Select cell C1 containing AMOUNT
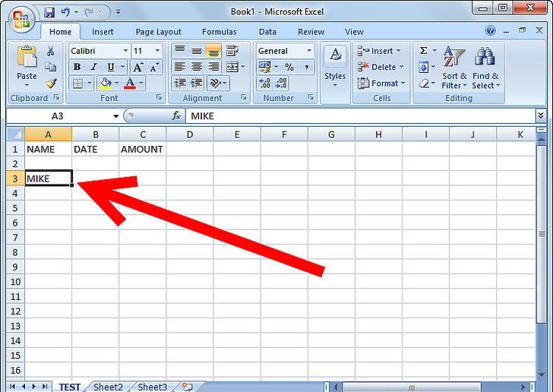The width and height of the screenshot is (553, 392). (143, 149)
